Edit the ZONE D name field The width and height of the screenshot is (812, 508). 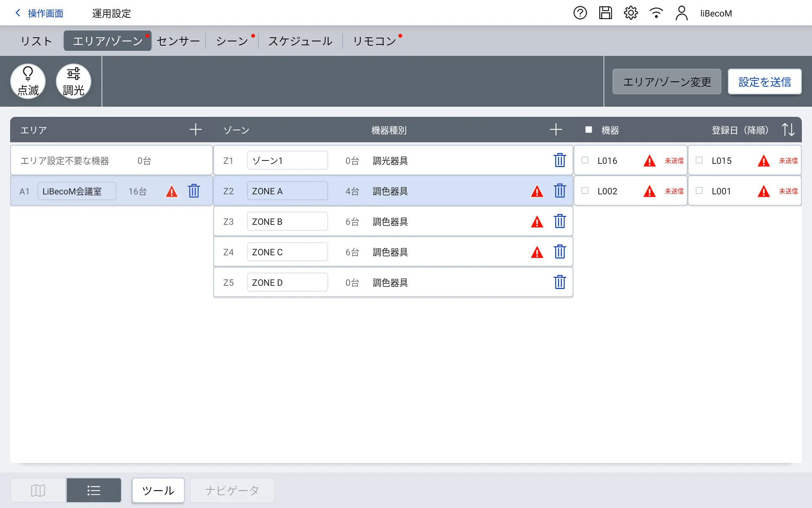tap(287, 282)
